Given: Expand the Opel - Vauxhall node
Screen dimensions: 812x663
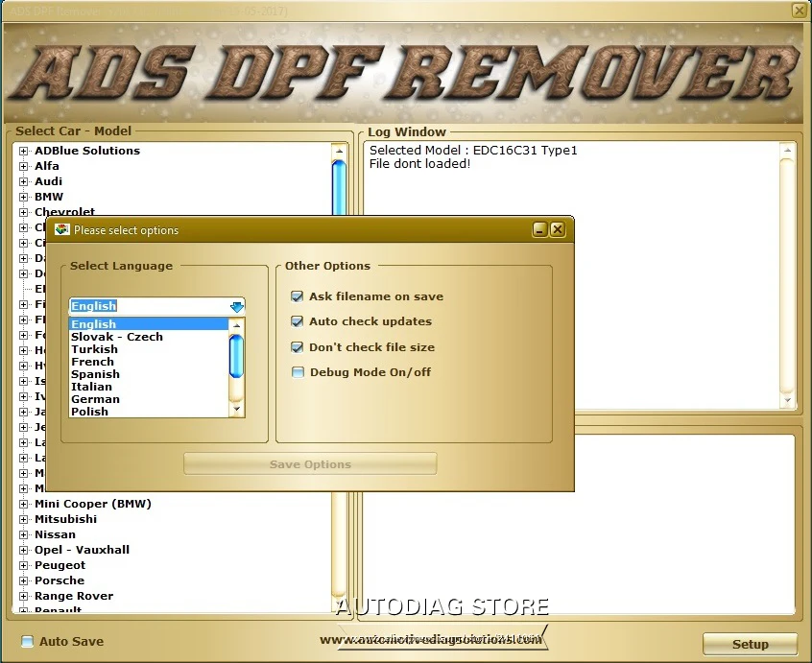Looking at the screenshot, I should (x=23, y=550).
